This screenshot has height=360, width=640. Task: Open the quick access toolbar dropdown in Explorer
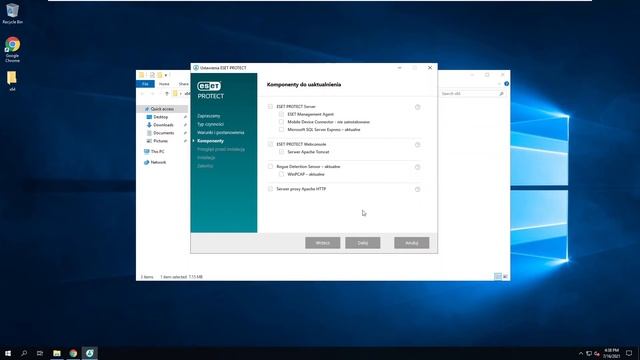point(166,75)
